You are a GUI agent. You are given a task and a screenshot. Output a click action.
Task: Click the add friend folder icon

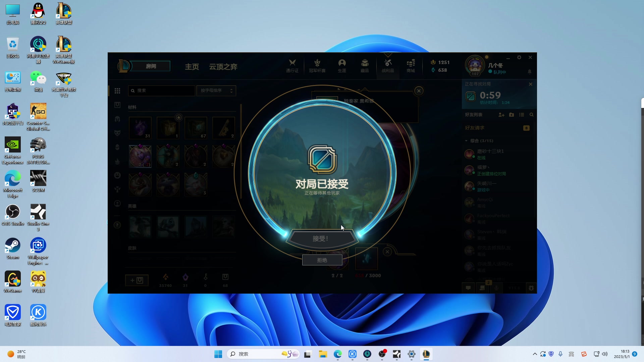click(511, 115)
